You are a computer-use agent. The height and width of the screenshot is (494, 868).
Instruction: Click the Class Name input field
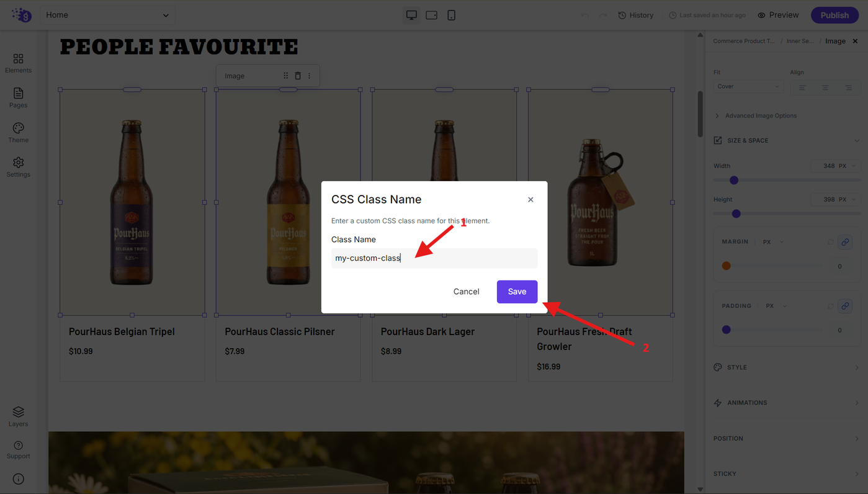click(x=434, y=258)
